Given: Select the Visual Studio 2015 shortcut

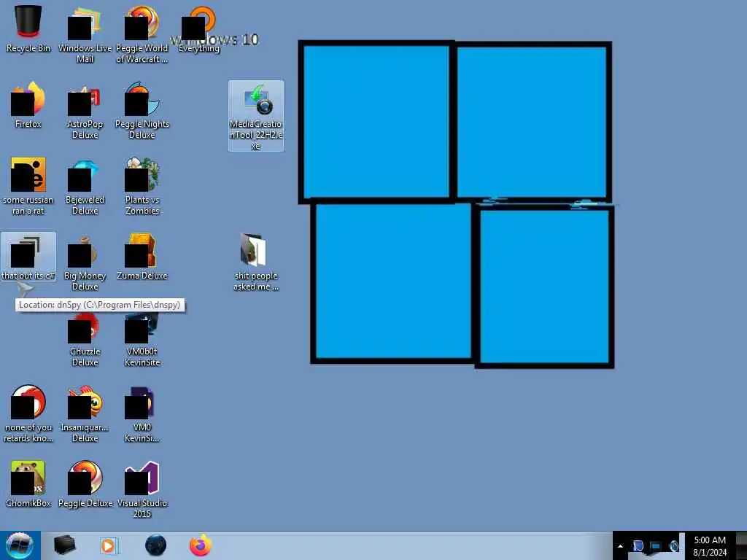Looking at the screenshot, I should [142, 489].
